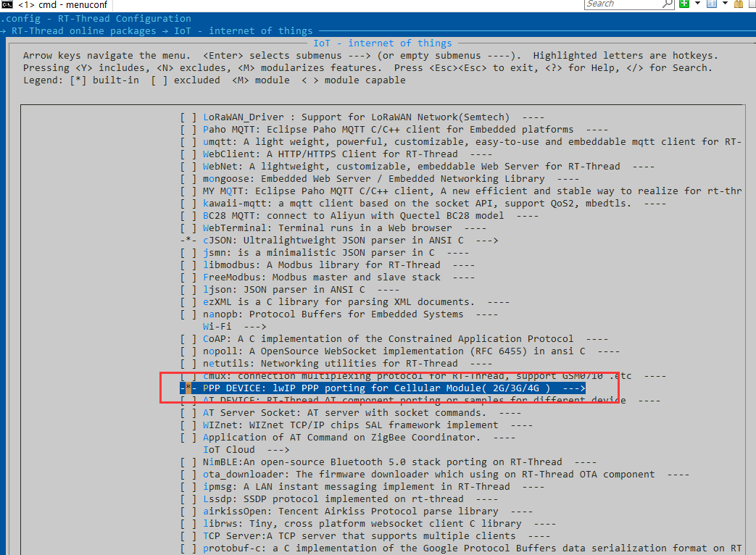Open the dropdown arrow beside the green plus

(x=697, y=4)
